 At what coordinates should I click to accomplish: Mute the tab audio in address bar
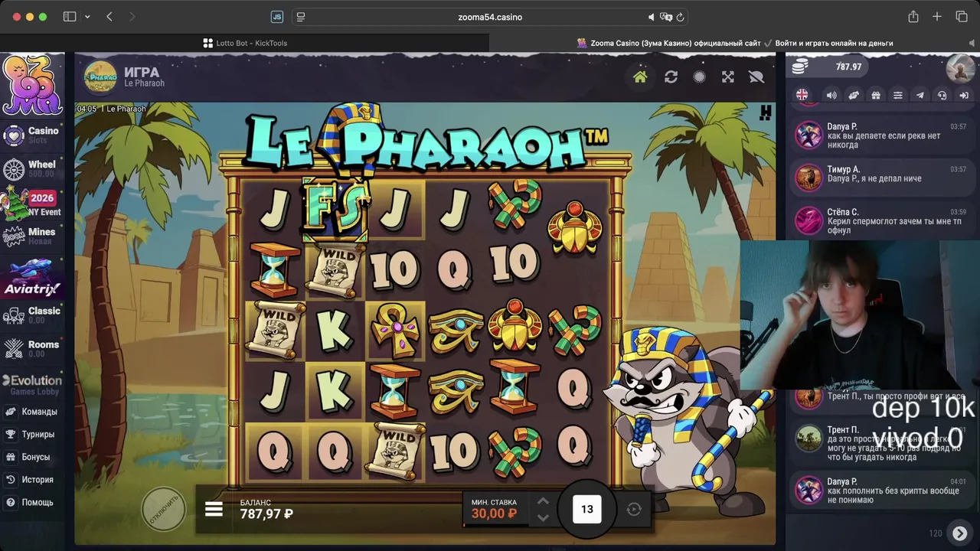click(x=652, y=17)
